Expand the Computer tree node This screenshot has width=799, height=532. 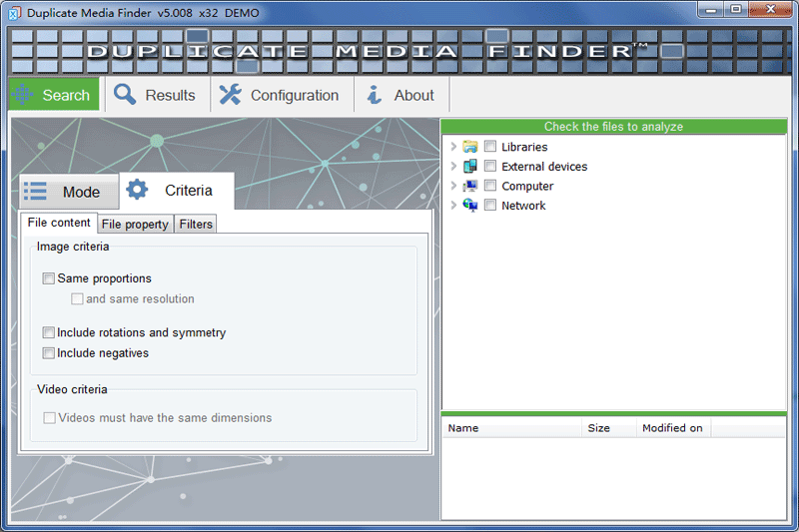pos(453,186)
